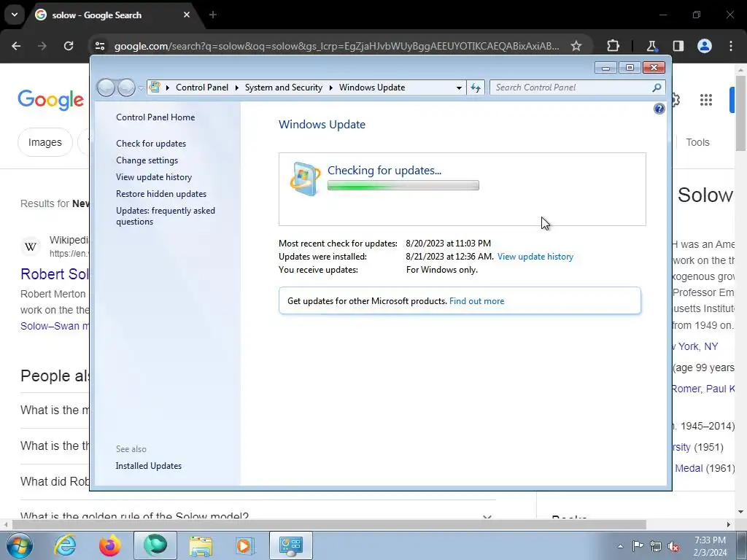Click the Checking for updates progress bar
Viewport: 747px width, 560px height.
point(403,185)
